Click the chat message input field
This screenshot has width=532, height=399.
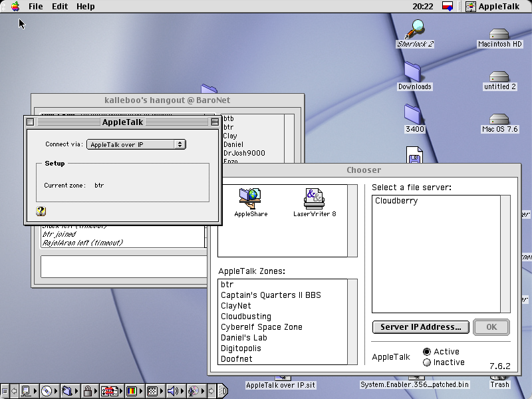(x=124, y=267)
